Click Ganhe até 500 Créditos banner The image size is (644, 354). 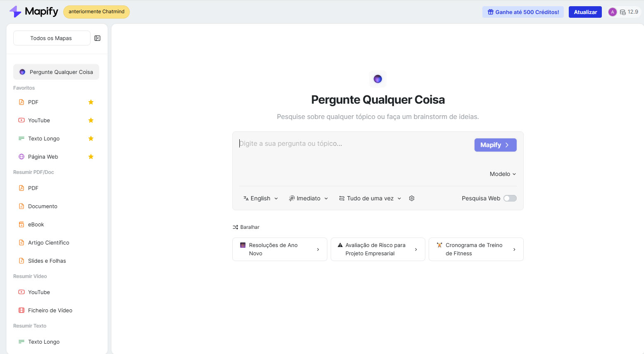523,12
